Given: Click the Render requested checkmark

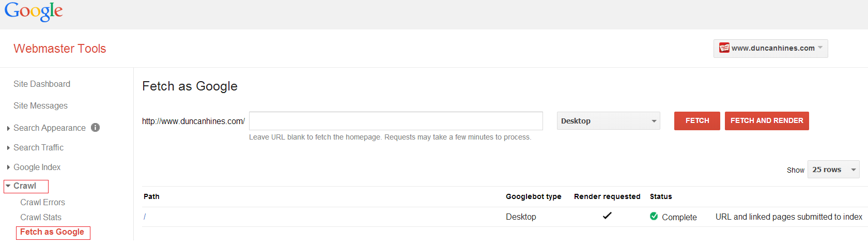Looking at the screenshot, I should [607, 216].
